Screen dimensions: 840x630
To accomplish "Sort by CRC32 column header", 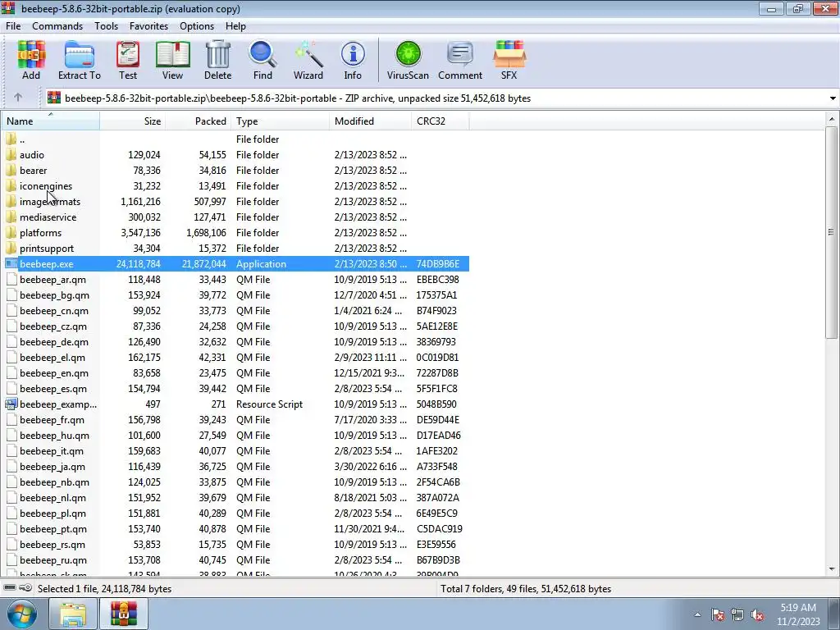I will tap(441, 121).
